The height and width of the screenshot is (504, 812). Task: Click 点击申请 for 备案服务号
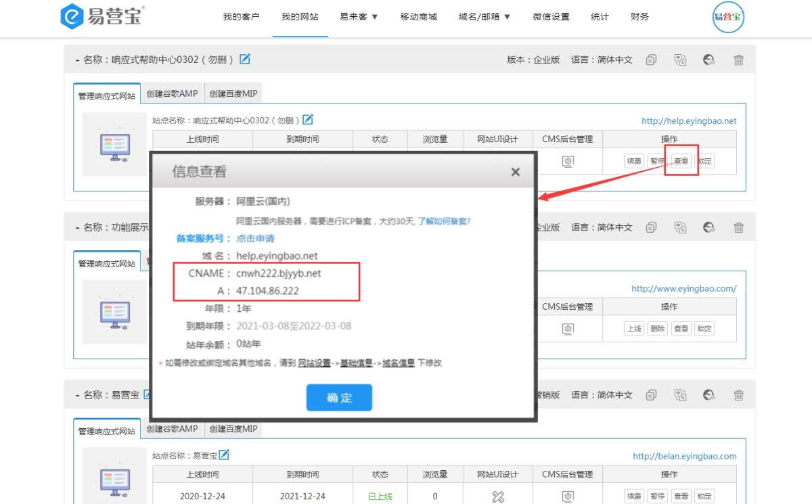pos(255,238)
